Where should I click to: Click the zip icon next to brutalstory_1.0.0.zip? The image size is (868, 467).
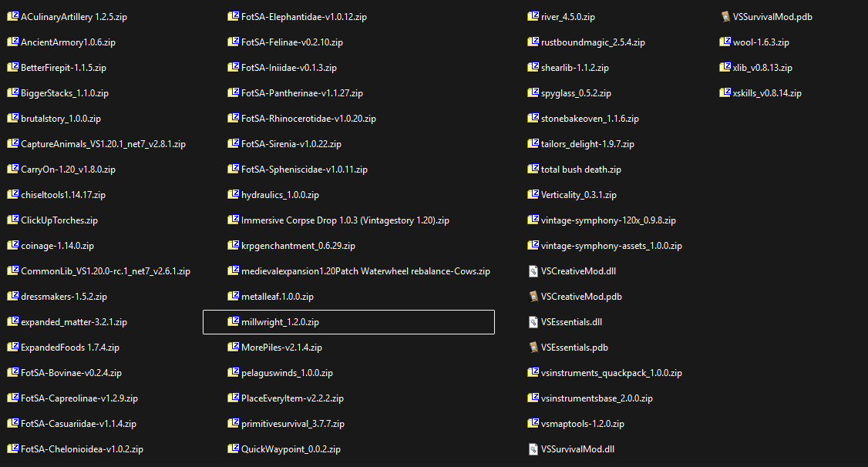pyautogui.click(x=13, y=119)
